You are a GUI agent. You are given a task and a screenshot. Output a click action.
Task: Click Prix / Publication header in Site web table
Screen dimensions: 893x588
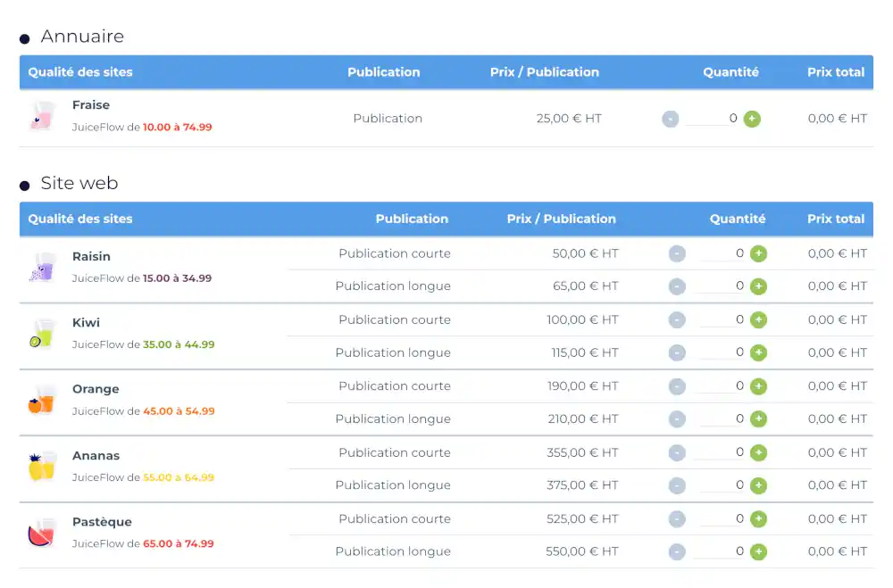pos(562,219)
